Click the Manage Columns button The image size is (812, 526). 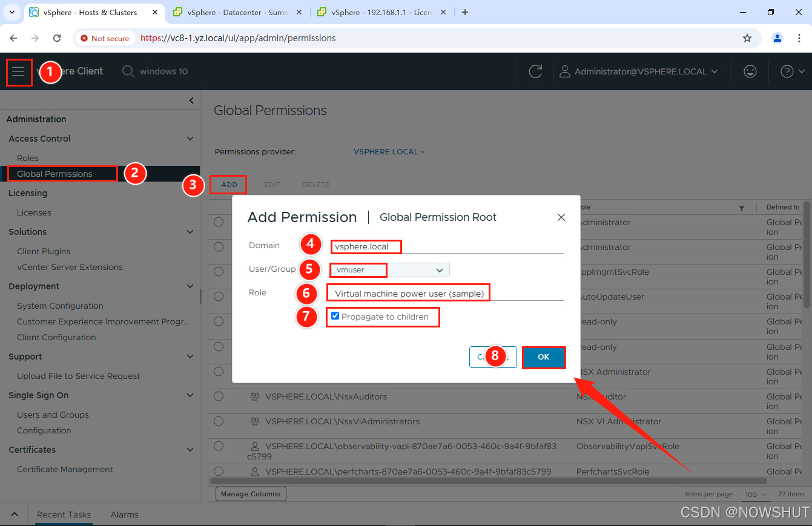[x=251, y=494]
